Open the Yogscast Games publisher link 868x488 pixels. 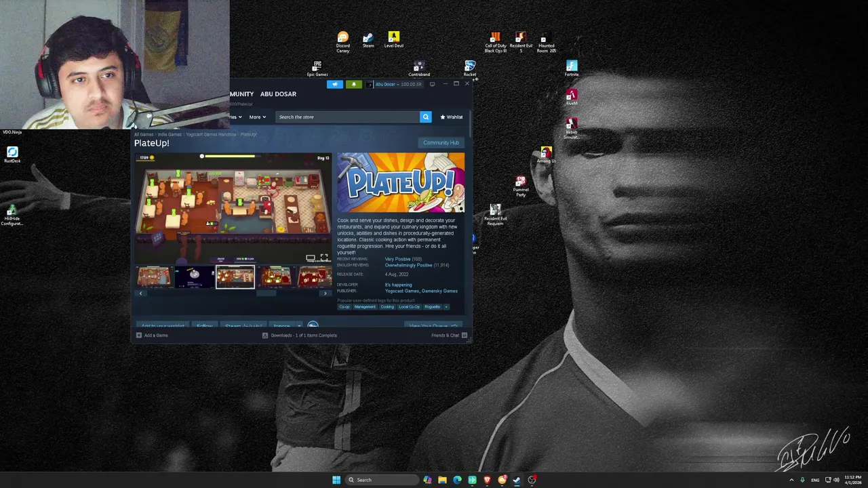point(401,291)
